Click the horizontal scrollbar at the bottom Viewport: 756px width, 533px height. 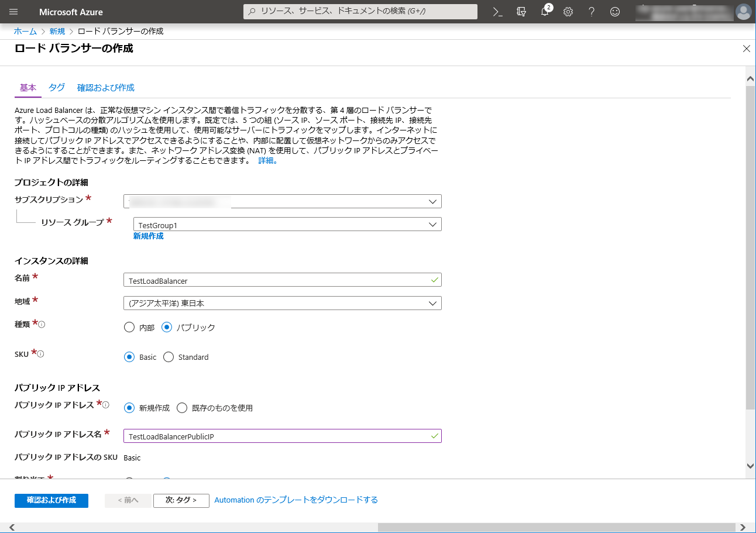[x=556, y=527]
